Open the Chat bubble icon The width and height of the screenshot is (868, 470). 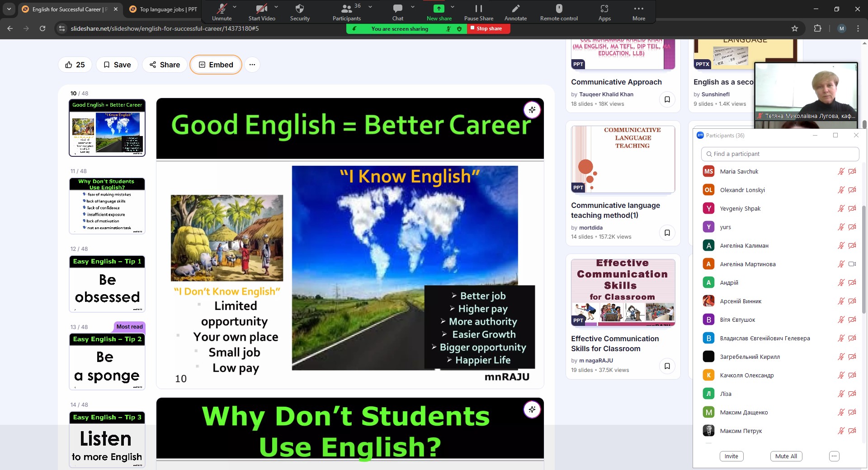[x=398, y=9]
